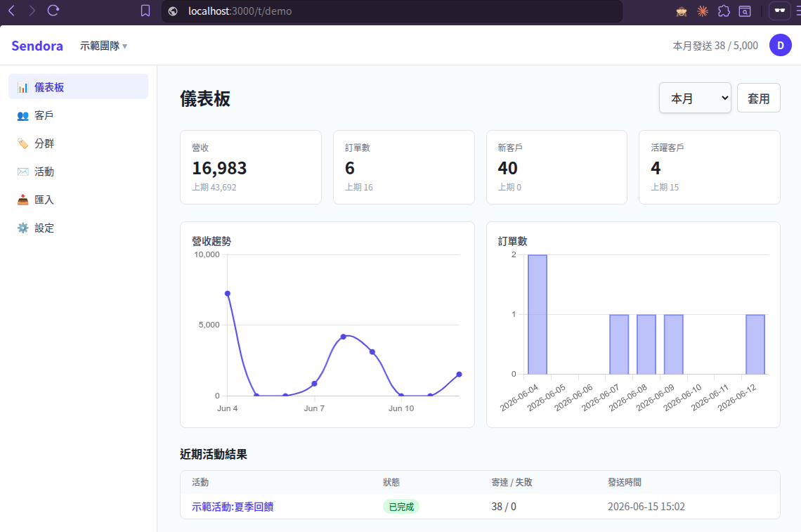Navigate to 分群 in the sidebar

78,143
